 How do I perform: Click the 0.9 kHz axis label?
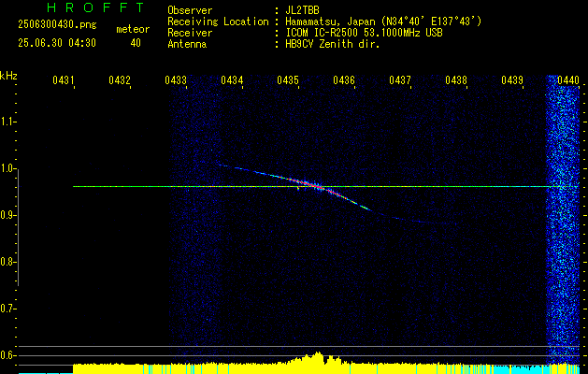coord(7,215)
